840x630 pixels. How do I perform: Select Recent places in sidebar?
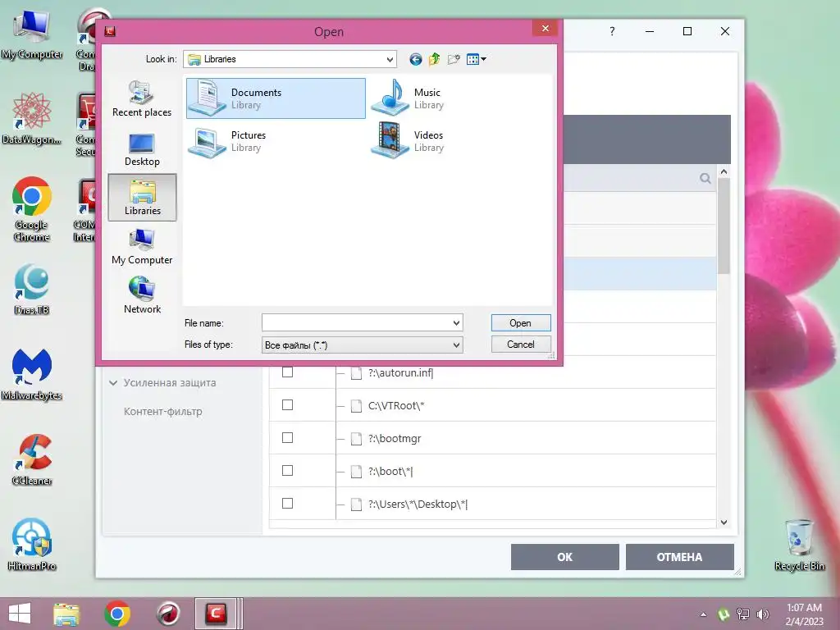[142, 99]
